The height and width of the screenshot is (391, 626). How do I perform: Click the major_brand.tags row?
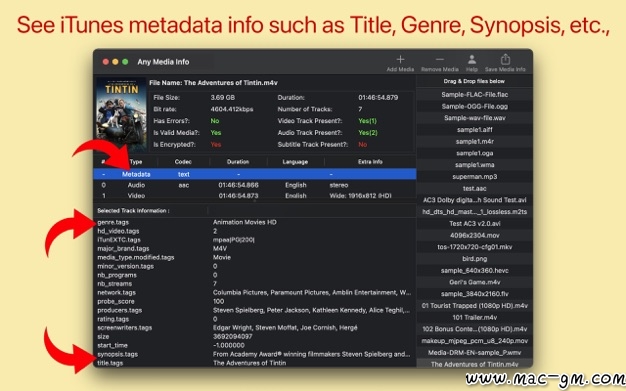point(255,248)
